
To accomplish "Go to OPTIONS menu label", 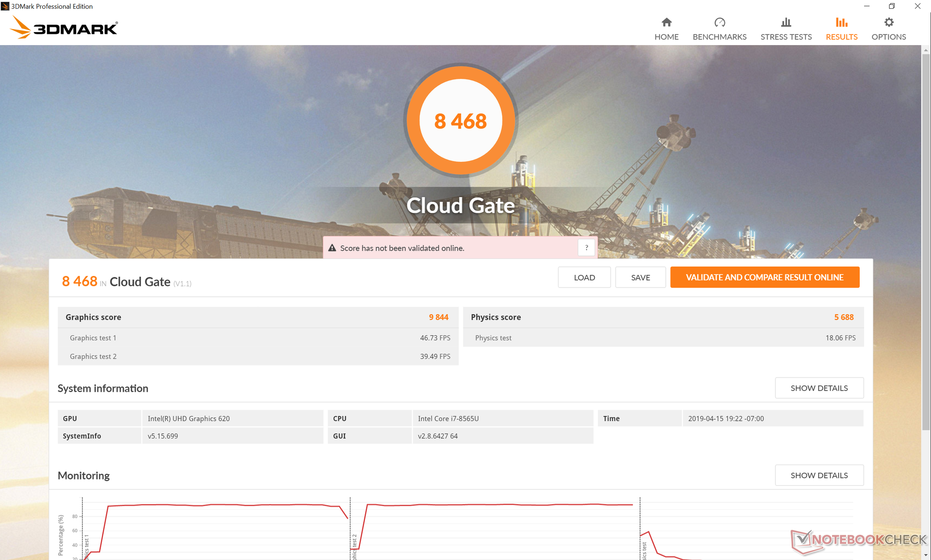I will coord(888,37).
